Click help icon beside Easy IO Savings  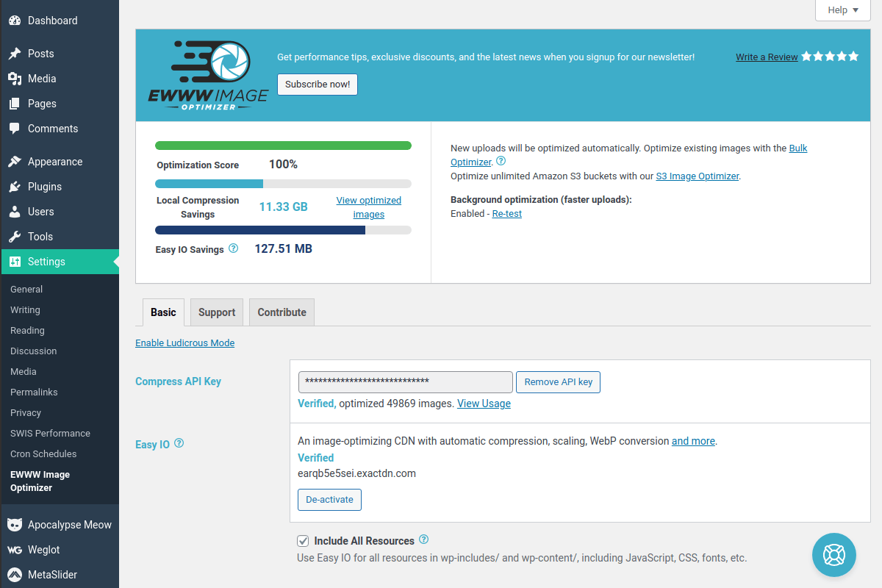(x=233, y=248)
